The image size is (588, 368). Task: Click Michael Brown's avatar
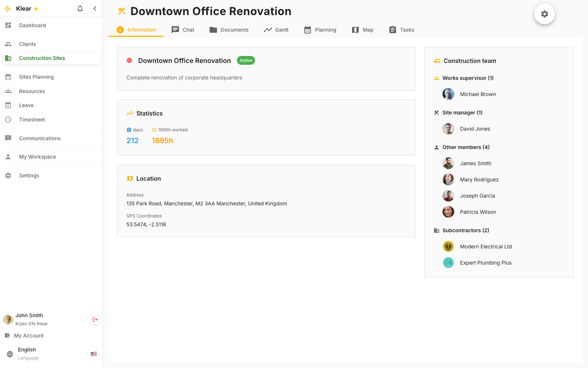tap(448, 94)
